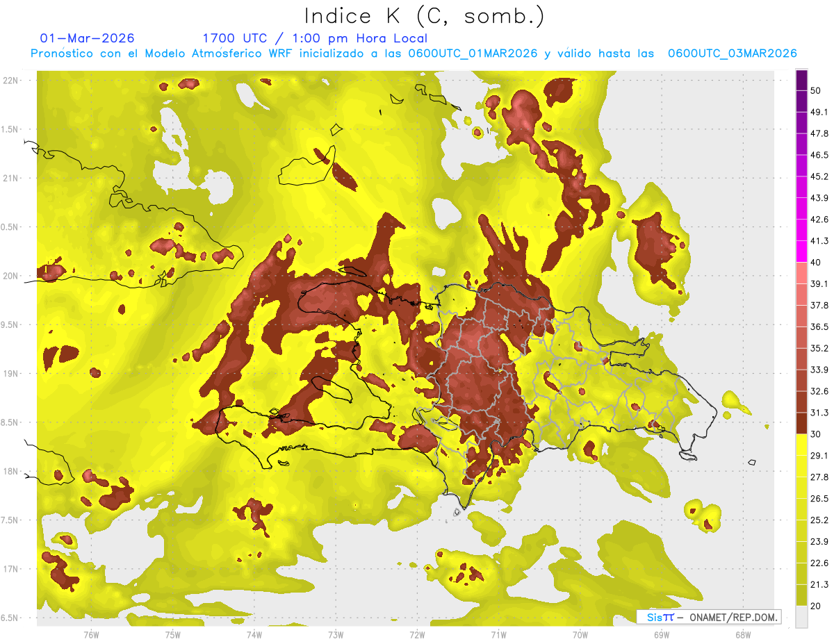Image resolution: width=834 pixels, height=644 pixels.
Task: Click the legend value "42.6"
Action: pos(819,220)
